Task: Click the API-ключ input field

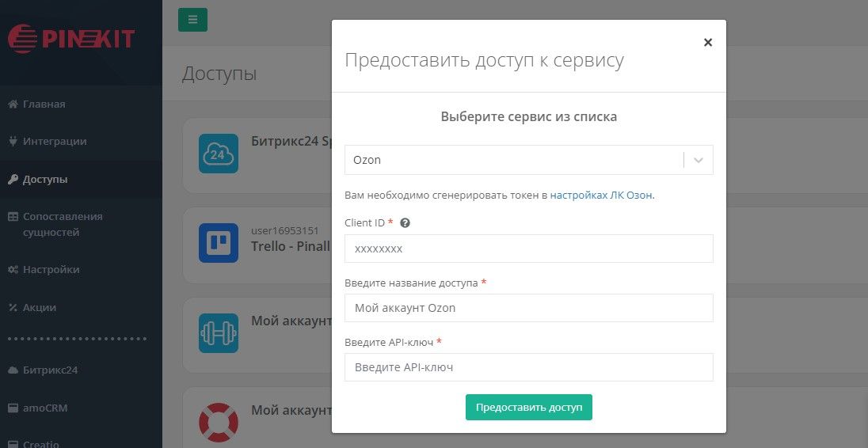Action: point(528,367)
